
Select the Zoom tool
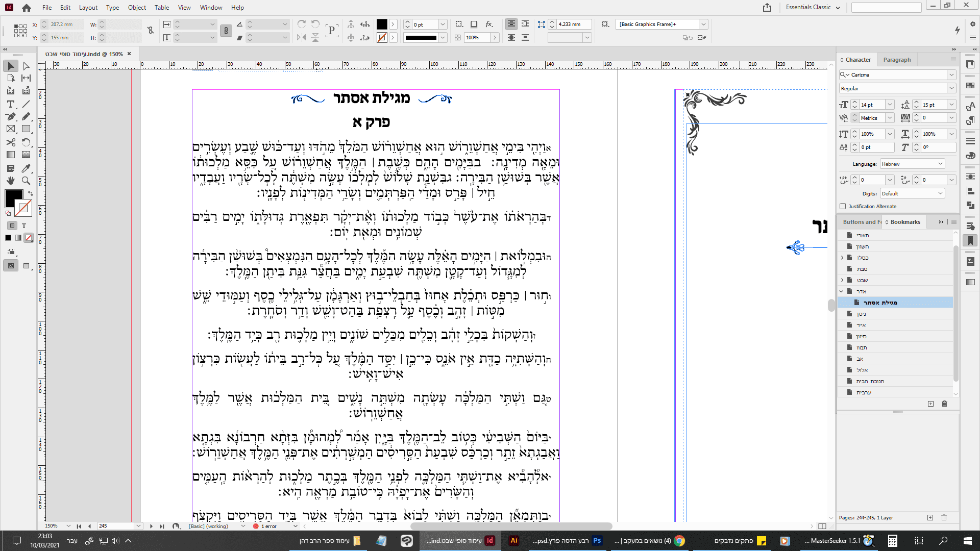pos(26,181)
